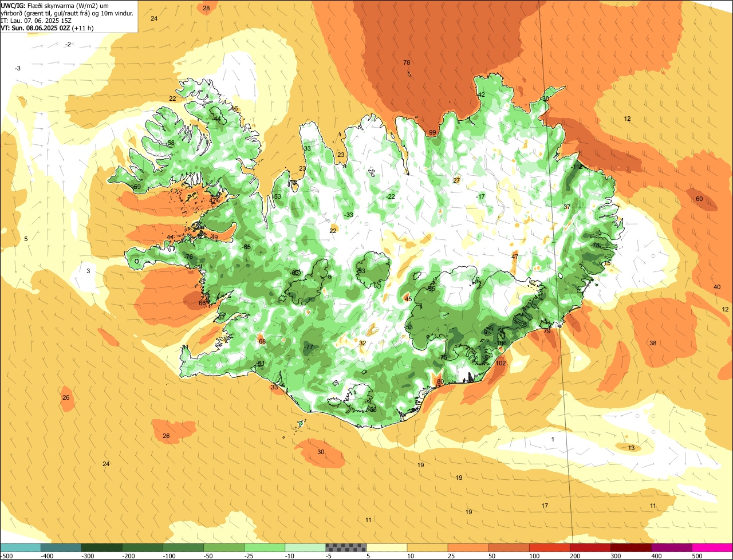Pick the orange 50 to 100 legend swatch
Screen dimensions: 733x560
(x=509, y=547)
